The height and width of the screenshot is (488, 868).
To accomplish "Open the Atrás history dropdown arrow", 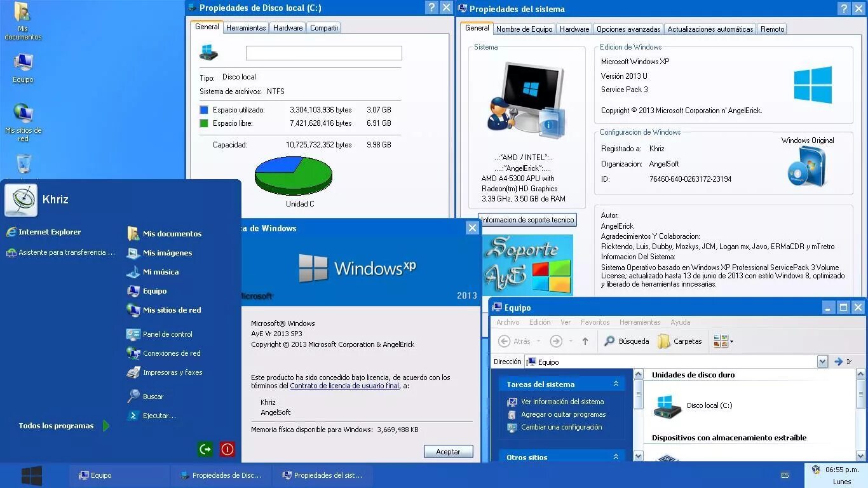I will click(538, 342).
